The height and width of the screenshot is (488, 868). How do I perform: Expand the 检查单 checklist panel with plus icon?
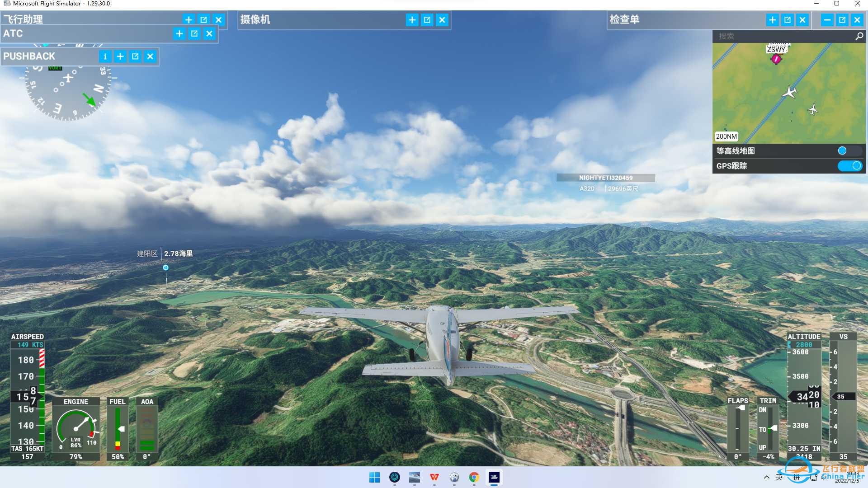[773, 20]
